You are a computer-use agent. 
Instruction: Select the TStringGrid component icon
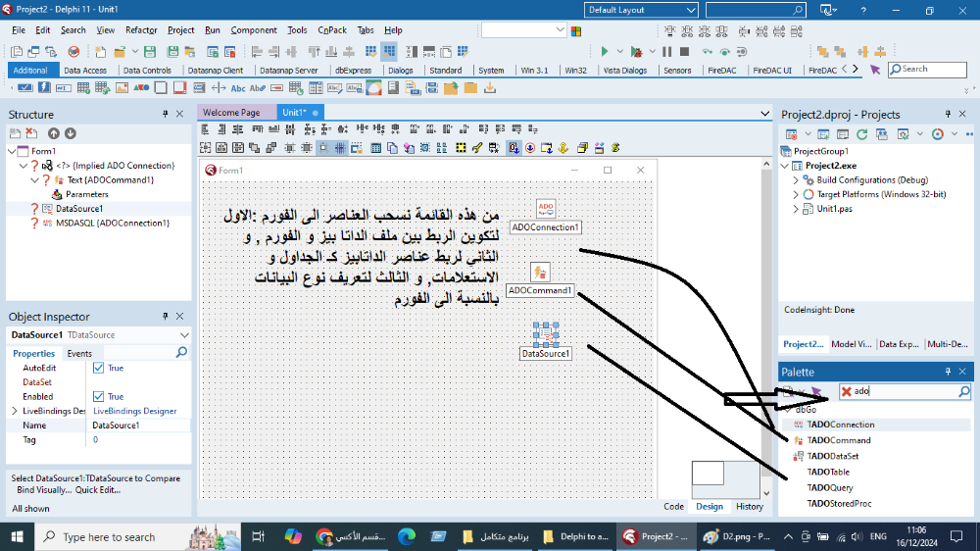[83, 88]
